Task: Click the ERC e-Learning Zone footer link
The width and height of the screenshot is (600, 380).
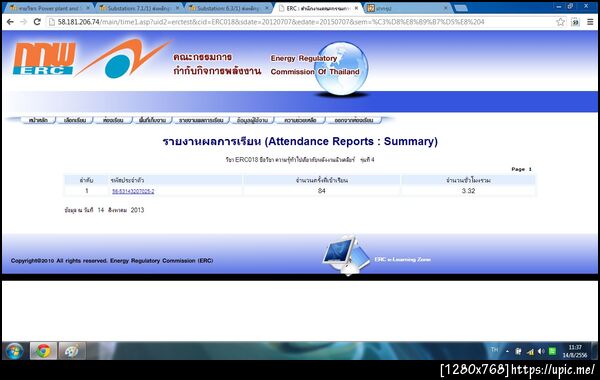Action: [402, 259]
